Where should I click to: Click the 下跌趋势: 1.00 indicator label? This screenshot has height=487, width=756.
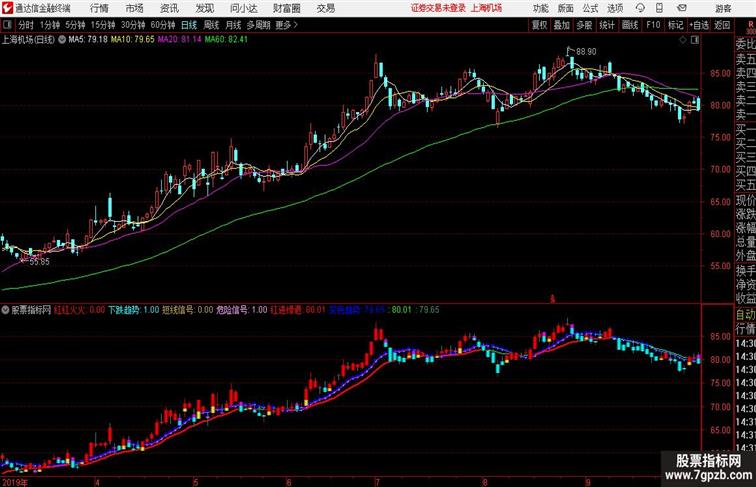point(134,310)
